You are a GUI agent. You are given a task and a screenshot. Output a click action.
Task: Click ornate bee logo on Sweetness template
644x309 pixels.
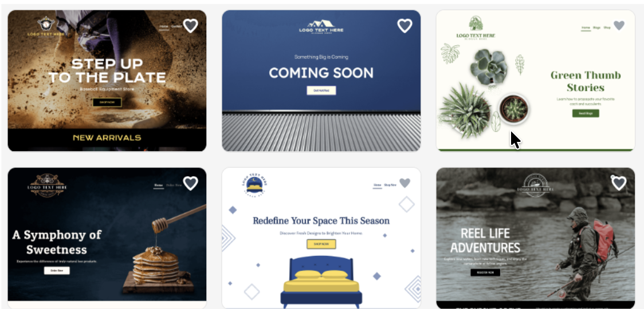(47, 185)
